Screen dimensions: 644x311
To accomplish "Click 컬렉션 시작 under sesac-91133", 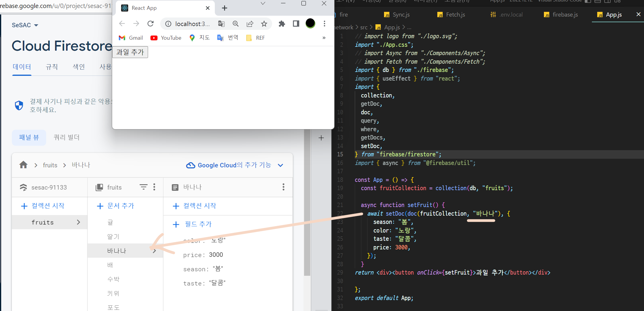I will pos(43,206).
